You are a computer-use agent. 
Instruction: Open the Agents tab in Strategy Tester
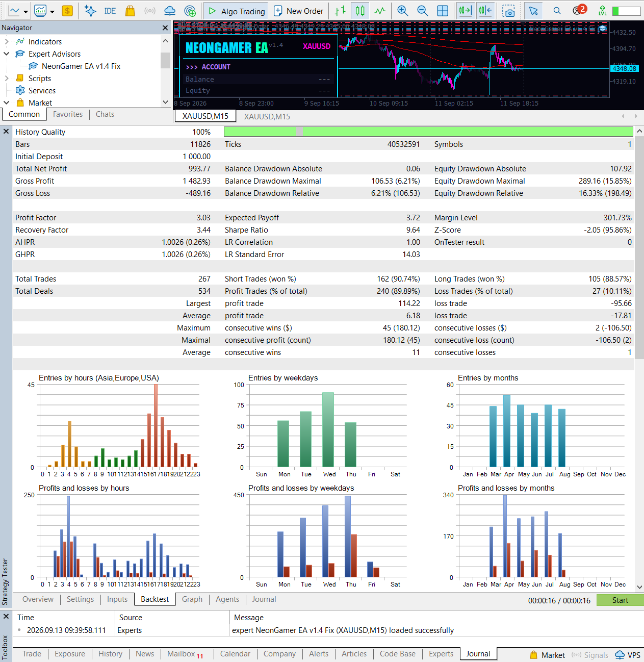point(227,599)
